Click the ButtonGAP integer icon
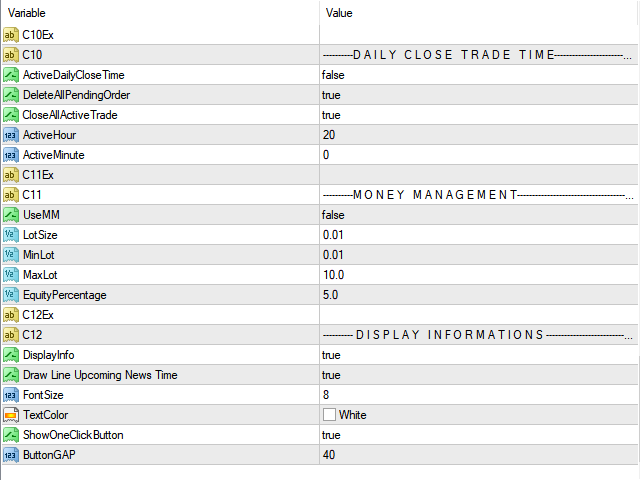 pyautogui.click(x=11, y=455)
